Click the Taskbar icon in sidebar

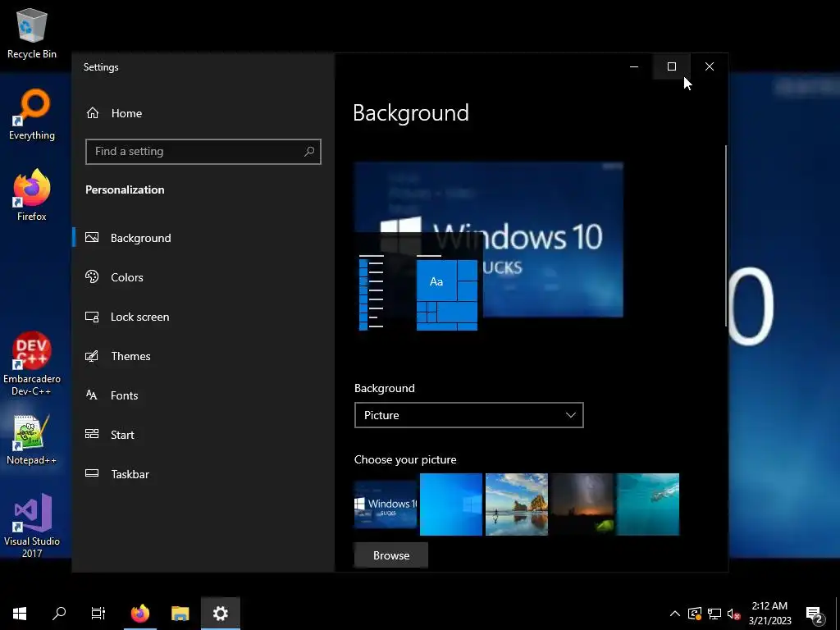click(92, 473)
